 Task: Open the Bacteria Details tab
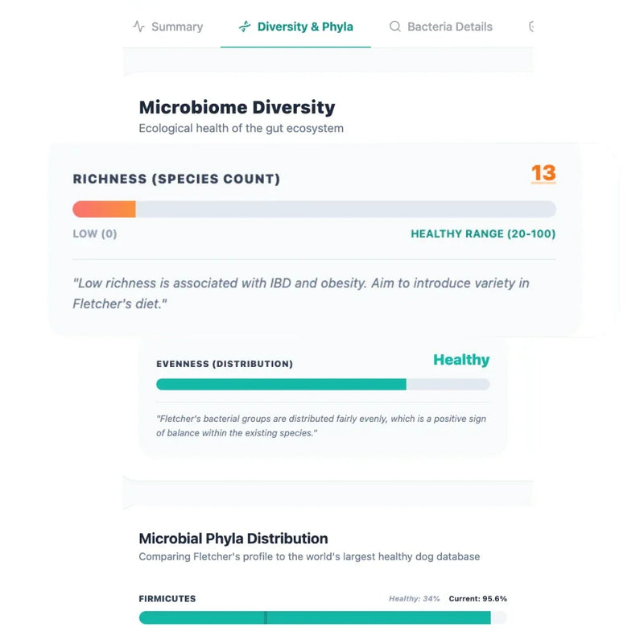(x=450, y=27)
